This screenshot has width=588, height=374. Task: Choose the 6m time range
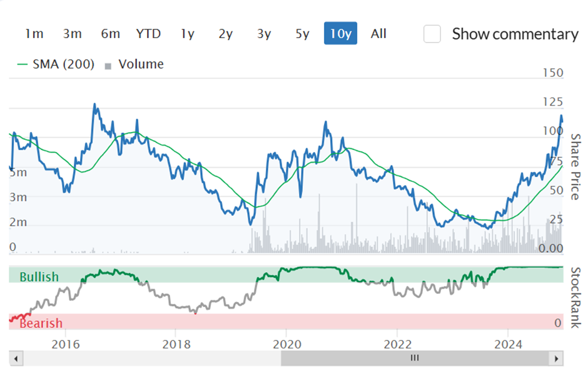pos(110,34)
